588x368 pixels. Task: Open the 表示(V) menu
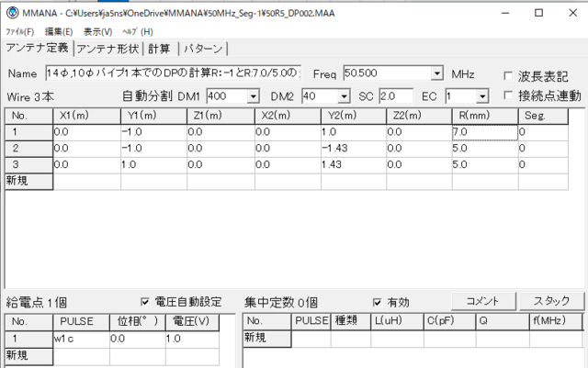[97, 31]
